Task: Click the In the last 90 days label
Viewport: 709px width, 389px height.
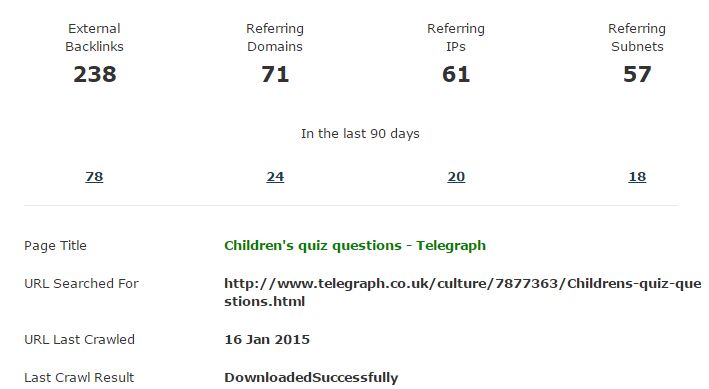Action: 360,133
